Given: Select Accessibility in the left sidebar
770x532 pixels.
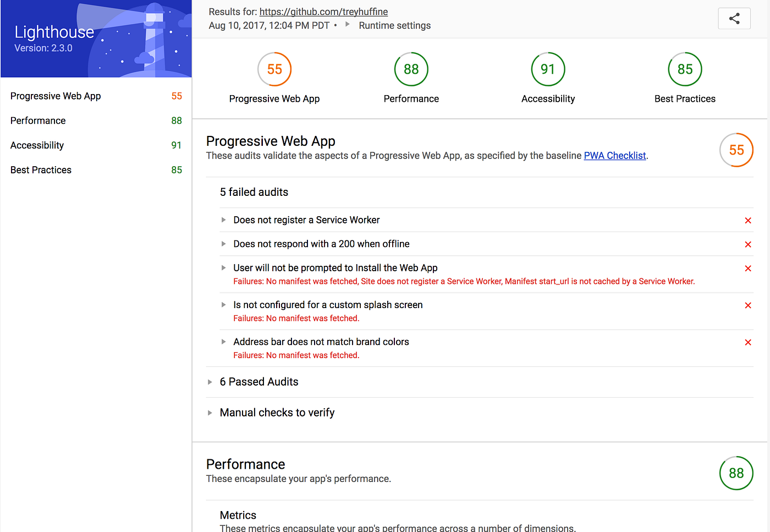Looking at the screenshot, I should (37, 145).
